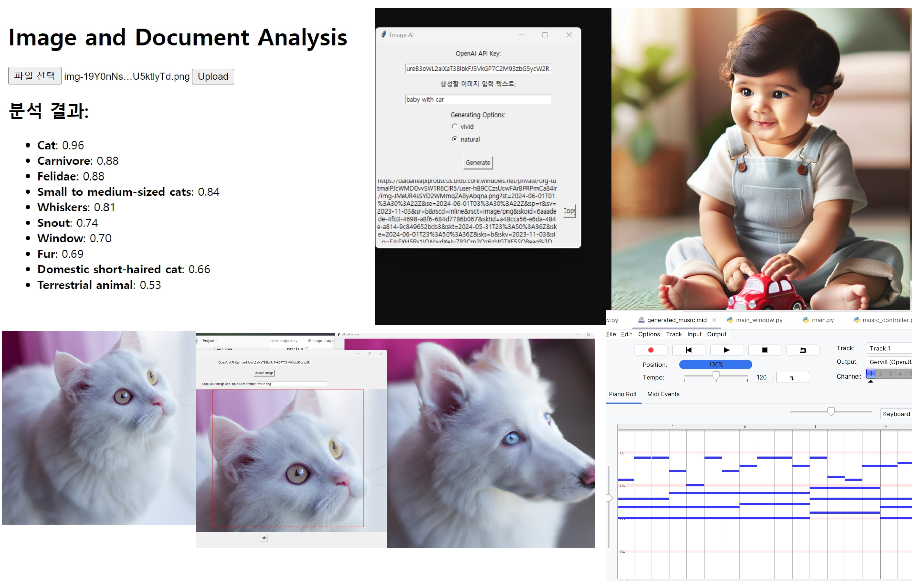Open the Output Gervill dropdown
Viewport: 922px width, 588px height.
click(x=889, y=362)
